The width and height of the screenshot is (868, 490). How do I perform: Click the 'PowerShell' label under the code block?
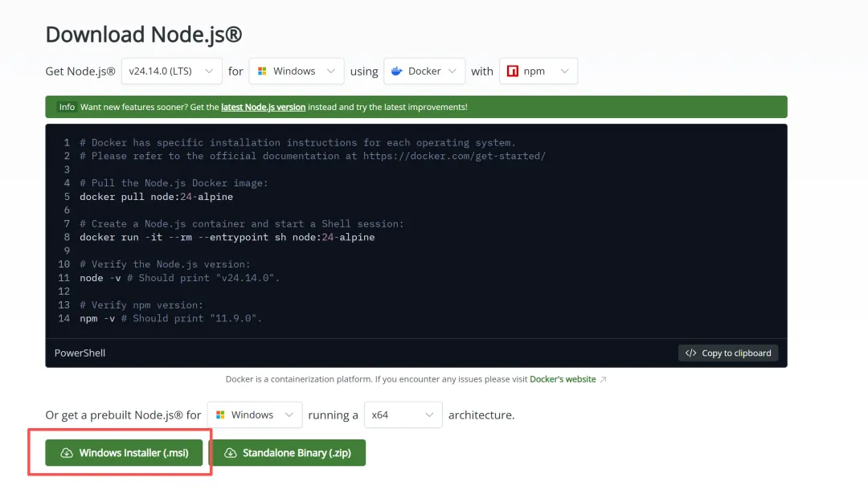[x=80, y=353]
